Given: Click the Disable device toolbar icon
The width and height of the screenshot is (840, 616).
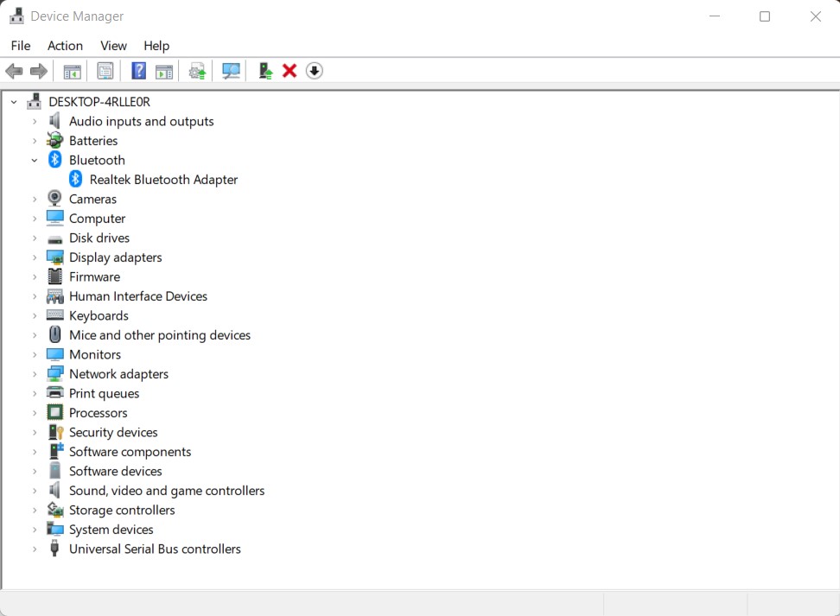Looking at the screenshot, I should click(x=314, y=70).
